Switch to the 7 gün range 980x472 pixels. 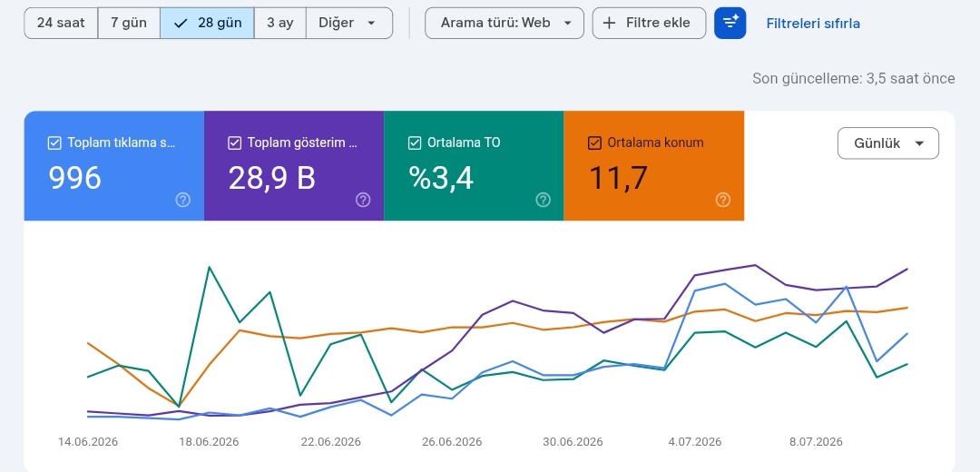coord(130,23)
